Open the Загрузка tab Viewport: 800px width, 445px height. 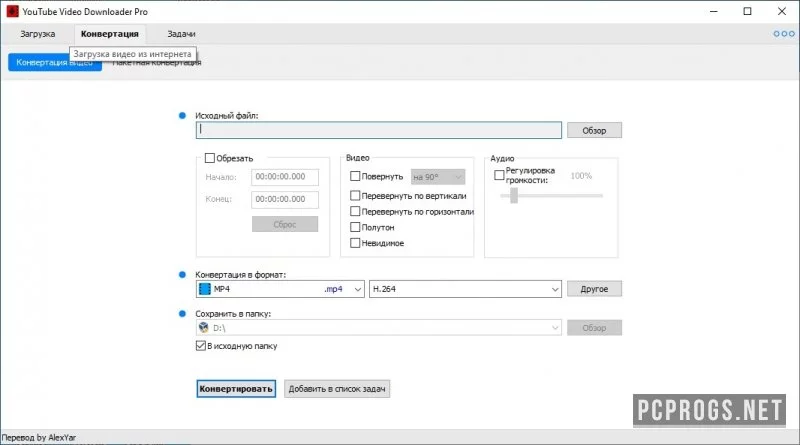click(38, 34)
